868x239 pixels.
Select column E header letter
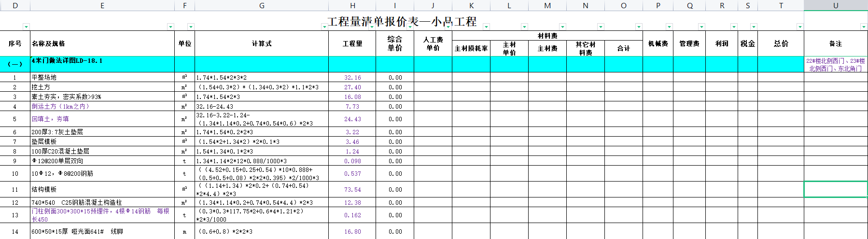point(102,5)
